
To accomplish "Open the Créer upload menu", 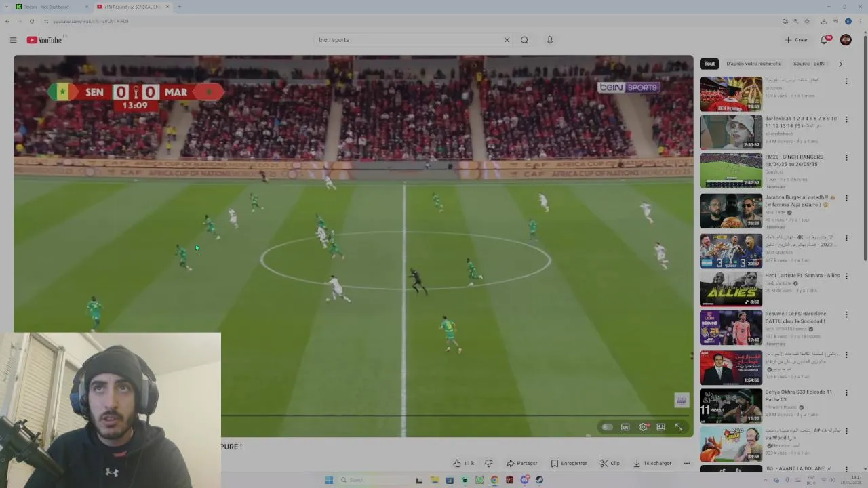I will coord(796,40).
